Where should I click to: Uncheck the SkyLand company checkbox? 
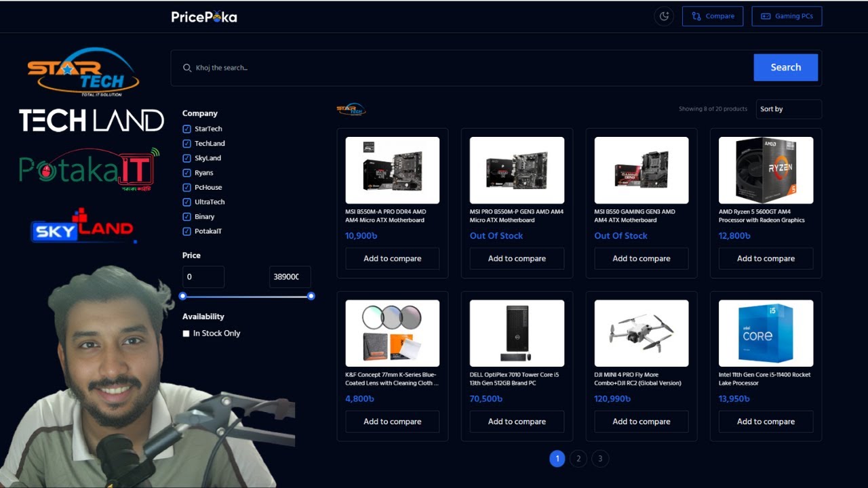tap(186, 158)
